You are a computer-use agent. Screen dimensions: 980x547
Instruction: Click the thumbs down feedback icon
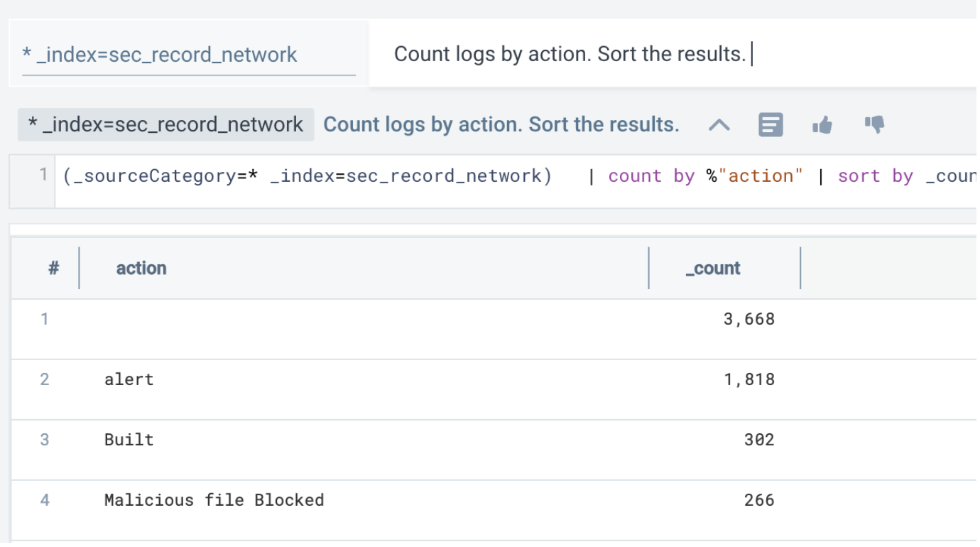coord(874,125)
